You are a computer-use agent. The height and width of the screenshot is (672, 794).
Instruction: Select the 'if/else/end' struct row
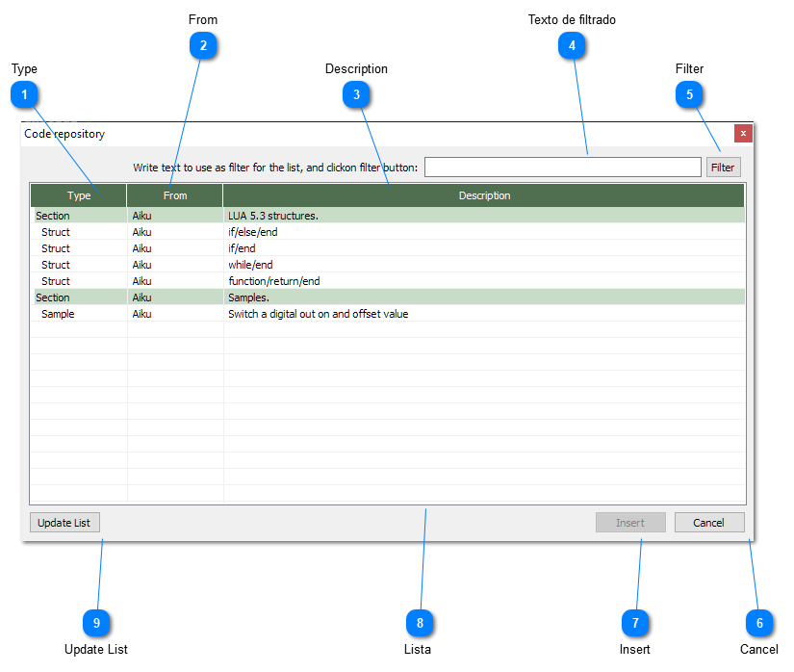(x=388, y=232)
